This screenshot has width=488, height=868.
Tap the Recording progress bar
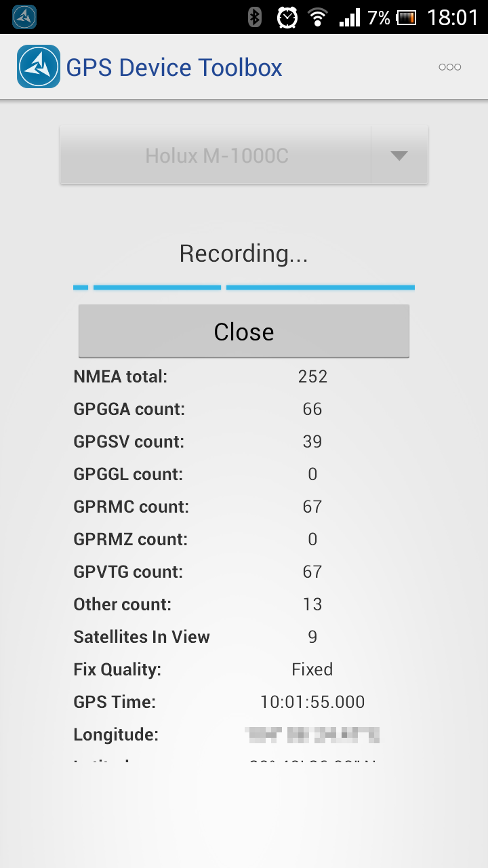point(244,288)
